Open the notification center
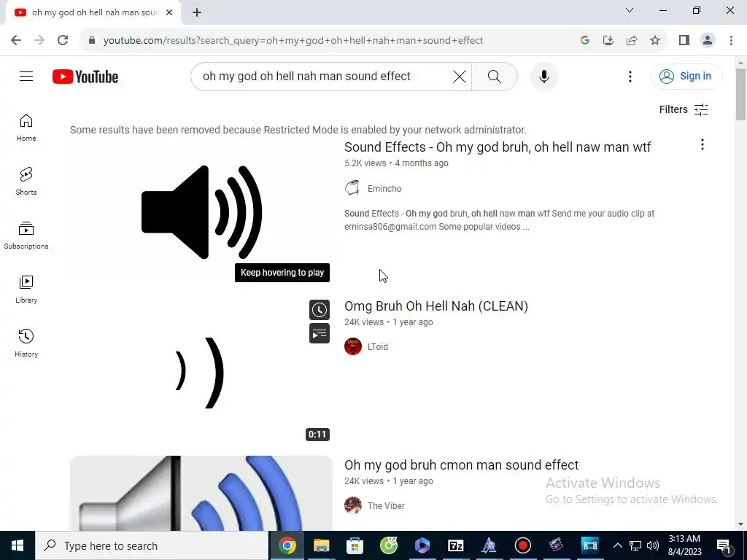The image size is (747, 560). pos(724,545)
